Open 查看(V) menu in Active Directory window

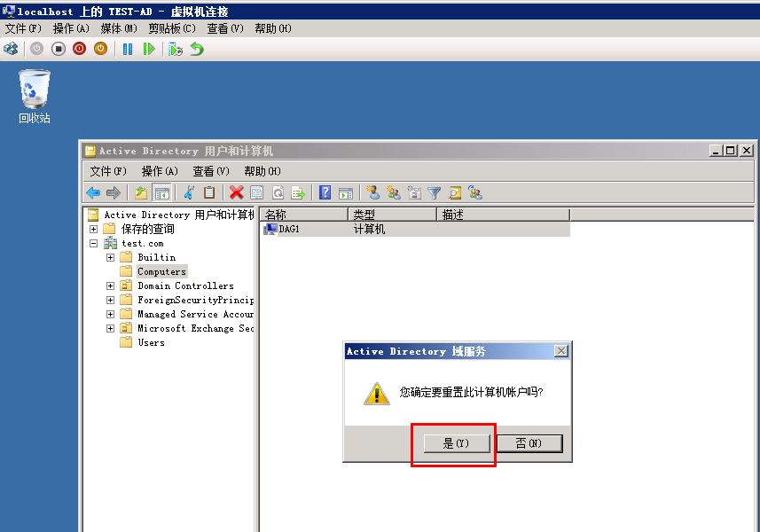point(211,171)
